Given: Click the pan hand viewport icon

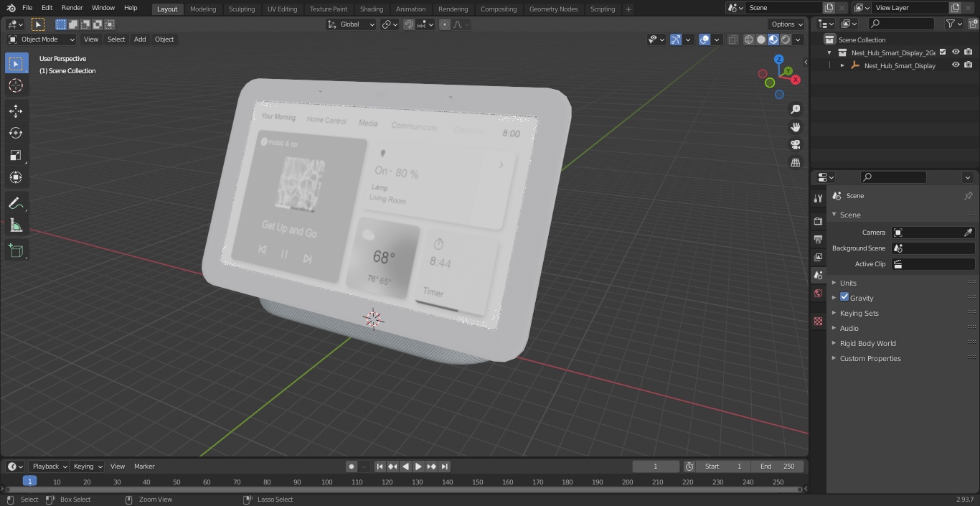Looking at the screenshot, I should coord(795,127).
